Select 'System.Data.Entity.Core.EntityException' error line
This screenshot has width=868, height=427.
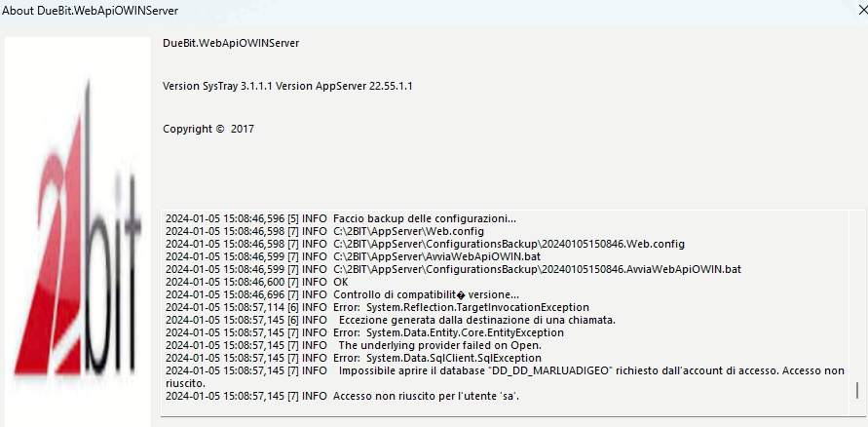coord(364,332)
